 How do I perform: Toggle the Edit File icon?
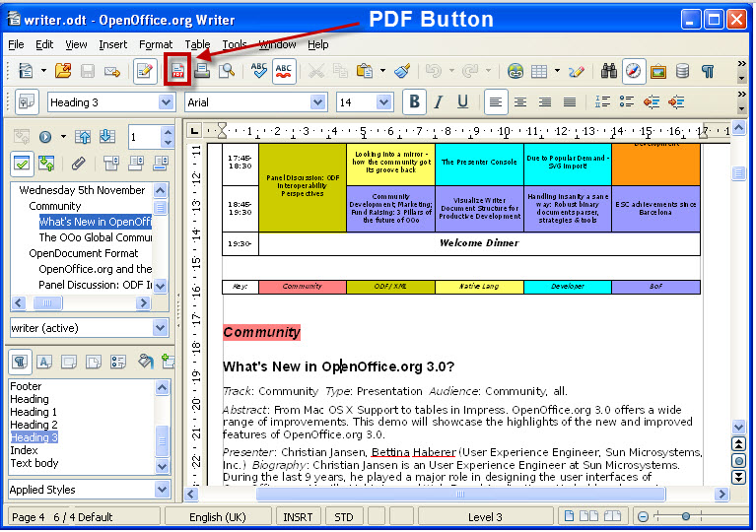pos(145,71)
